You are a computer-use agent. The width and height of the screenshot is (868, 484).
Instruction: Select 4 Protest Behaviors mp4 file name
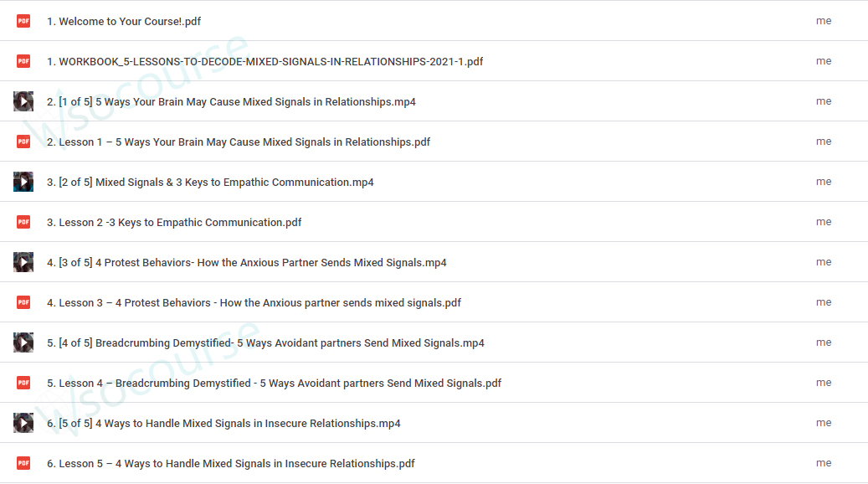pos(246,262)
